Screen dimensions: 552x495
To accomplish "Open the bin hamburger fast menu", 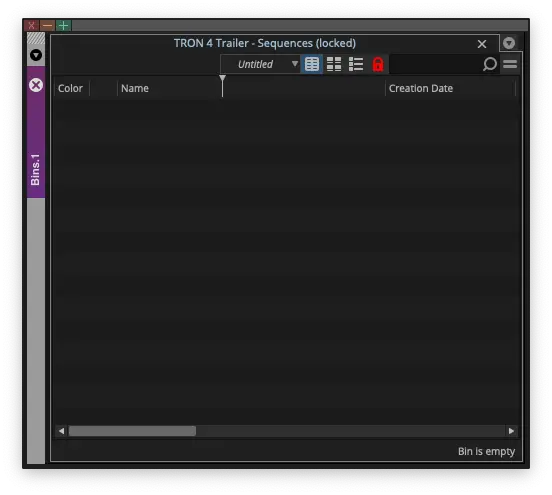I will coord(510,64).
